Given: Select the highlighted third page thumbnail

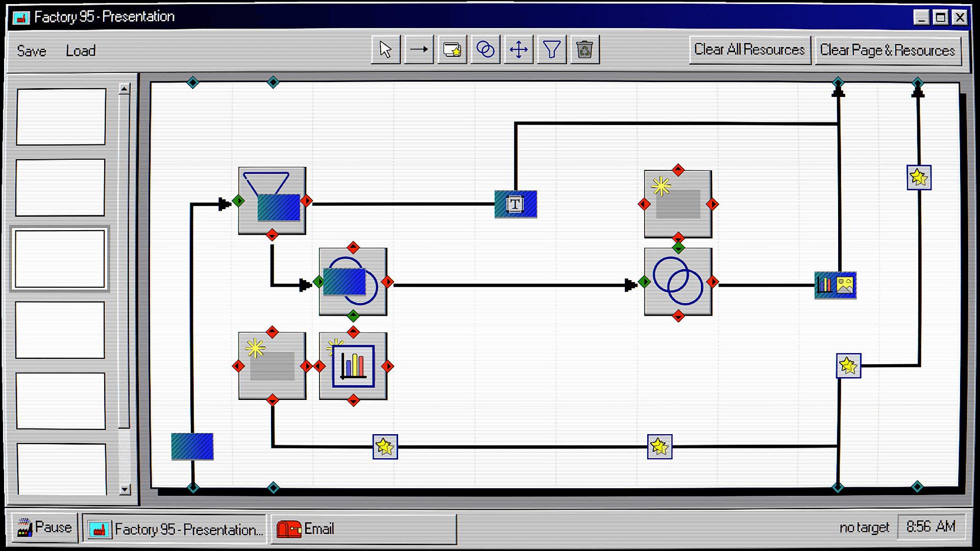Looking at the screenshot, I should point(60,259).
